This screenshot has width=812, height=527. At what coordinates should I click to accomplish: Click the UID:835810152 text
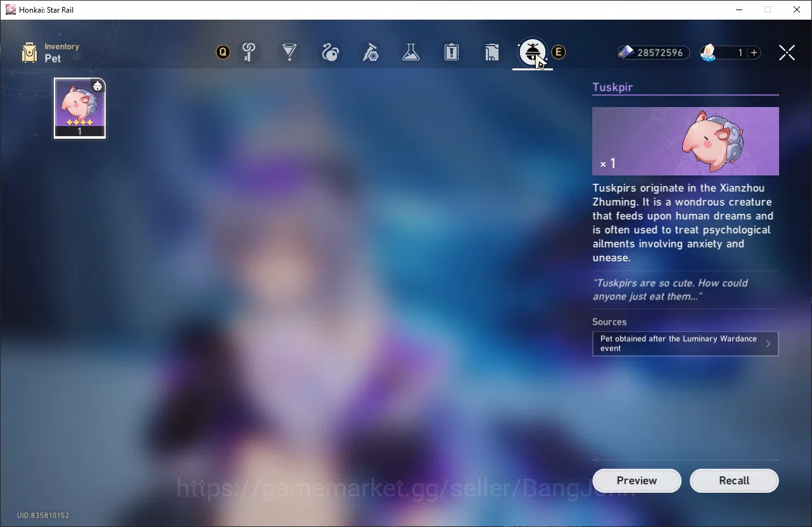tap(43, 516)
